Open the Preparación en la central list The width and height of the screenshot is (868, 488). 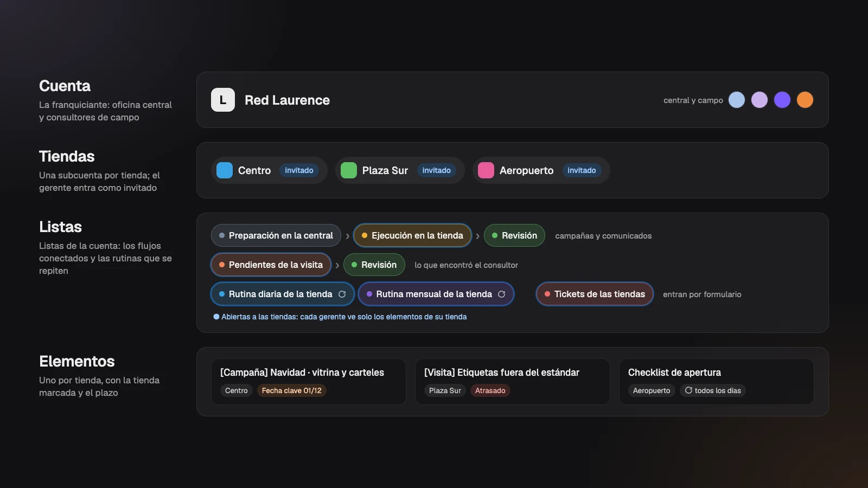(x=276, y=235)
